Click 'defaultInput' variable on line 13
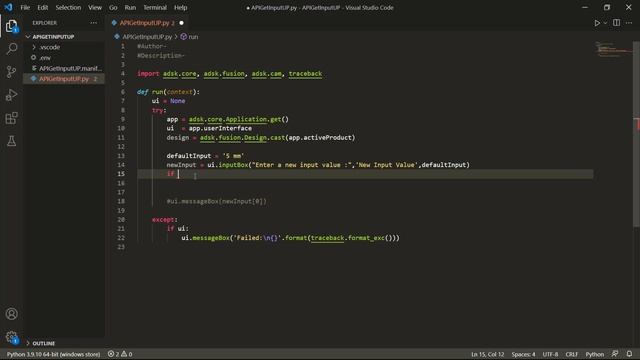The height and width of the screenshot is (360, 640). point(189,156)
